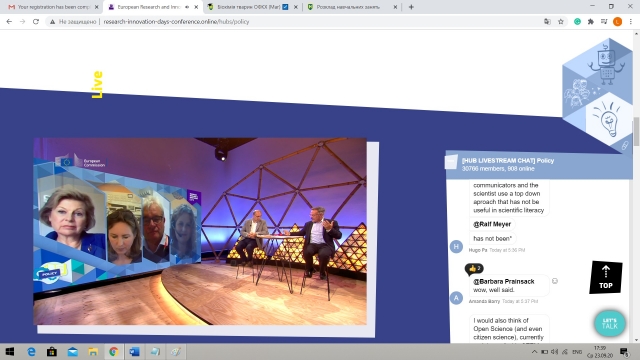The height and width of the screenshot is (360, 640).
Task: Reload the page with the refresh icon
Action: coord(36,22)
